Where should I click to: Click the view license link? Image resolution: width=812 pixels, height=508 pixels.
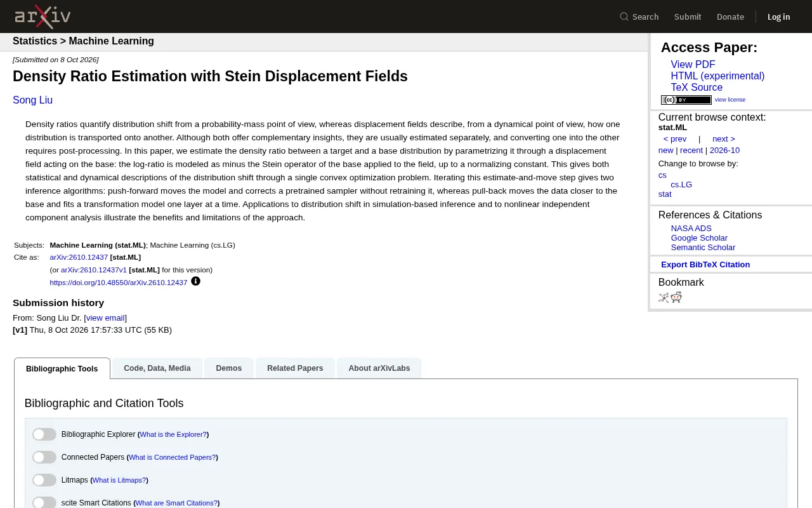pyautogui.click(x=730, y=100)
